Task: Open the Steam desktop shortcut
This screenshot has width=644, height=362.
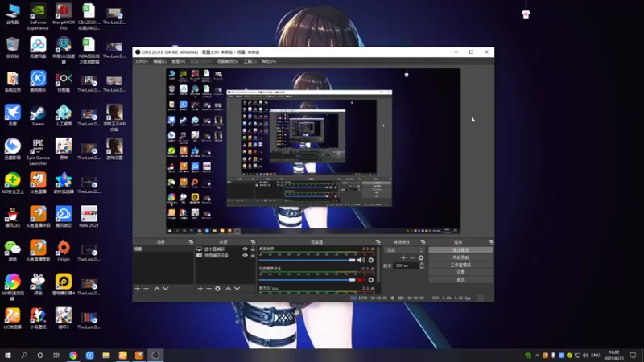Action: (38, 115)
